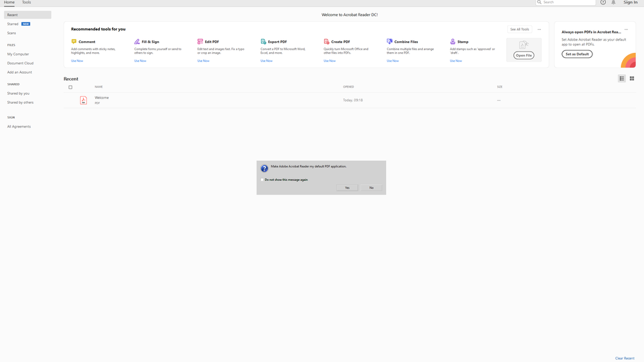The width and height of the screenshot is (644, 362).
Task: Select Add an Account
Action: point(19,72)
